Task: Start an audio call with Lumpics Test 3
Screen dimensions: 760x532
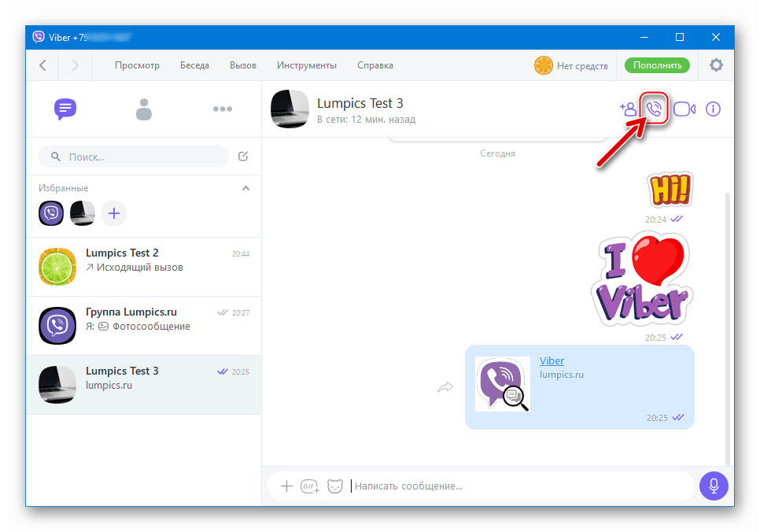Action: [655, 109]
